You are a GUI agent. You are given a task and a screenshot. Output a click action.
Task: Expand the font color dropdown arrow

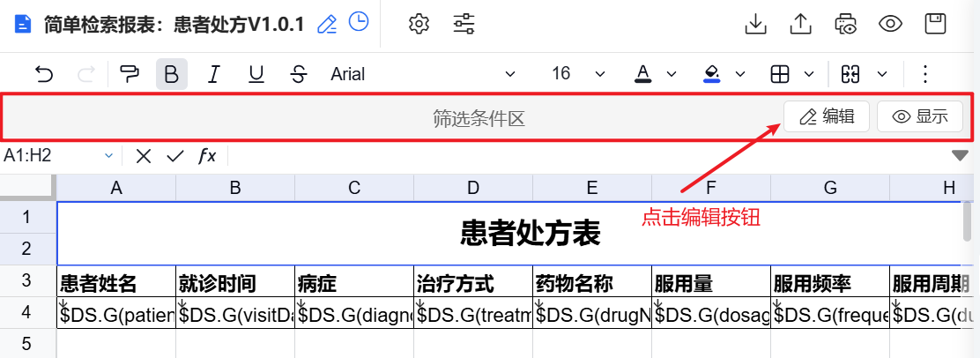click(672, 74)
